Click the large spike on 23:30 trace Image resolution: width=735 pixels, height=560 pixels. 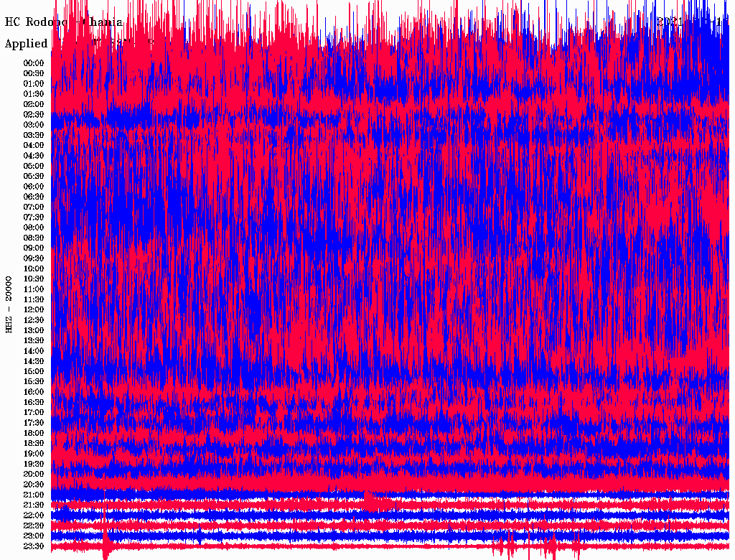pyautogui.click(x=106, y=546)
